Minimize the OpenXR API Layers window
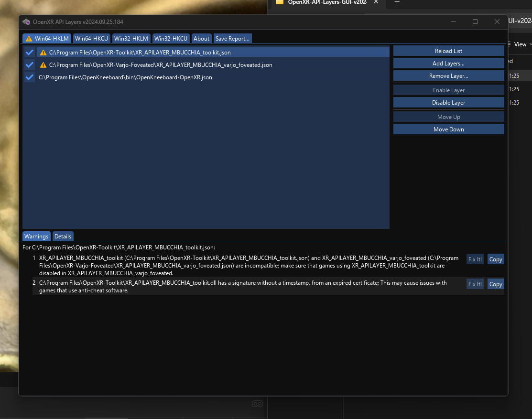Viewport: 532px width, 419px height. click(x=454, y=21)
